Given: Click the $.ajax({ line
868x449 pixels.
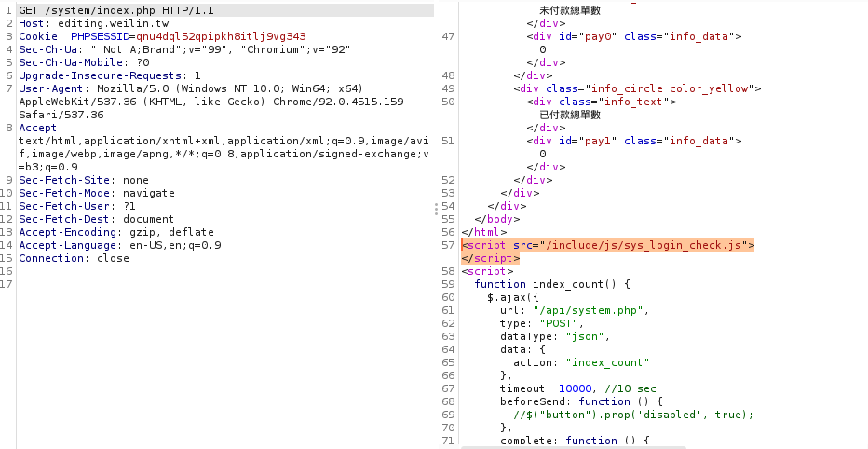Looking at the screenshot, I should point(513,297).
